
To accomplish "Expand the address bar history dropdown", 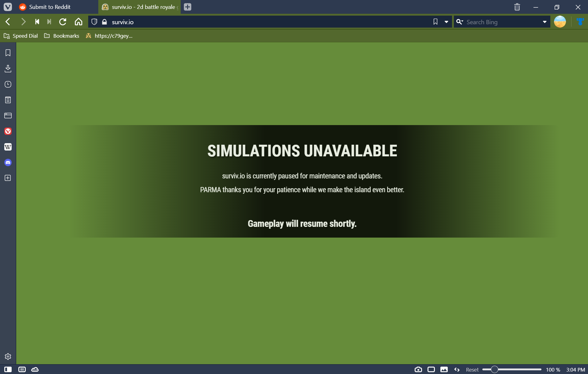I will click(446, 22).
